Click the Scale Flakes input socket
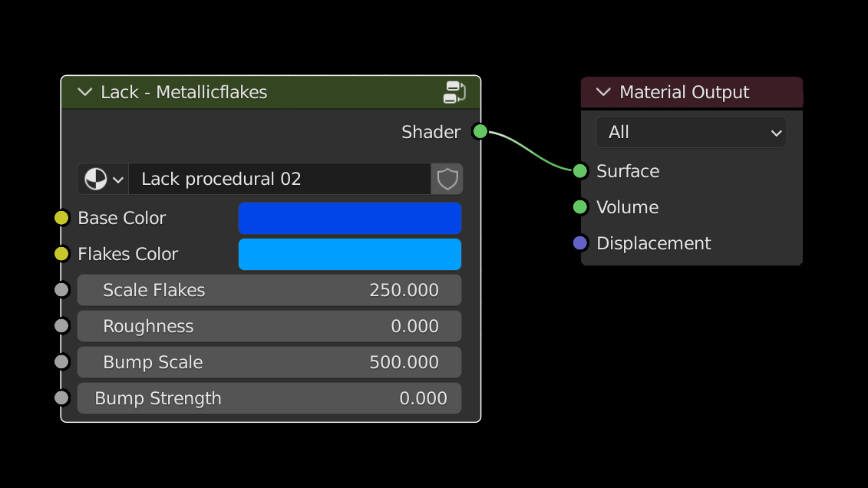The width and height of the screenshot is (868, 488). coord(62,290)
